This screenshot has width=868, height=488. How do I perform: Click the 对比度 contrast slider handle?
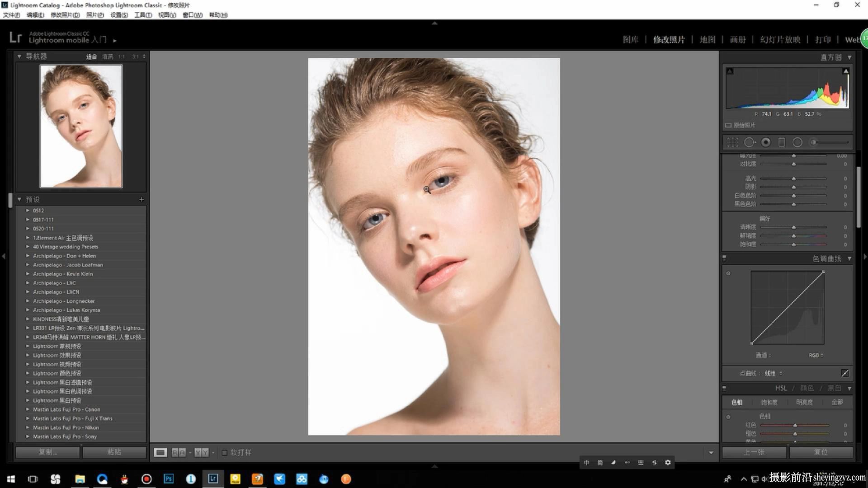click(794, 164)
